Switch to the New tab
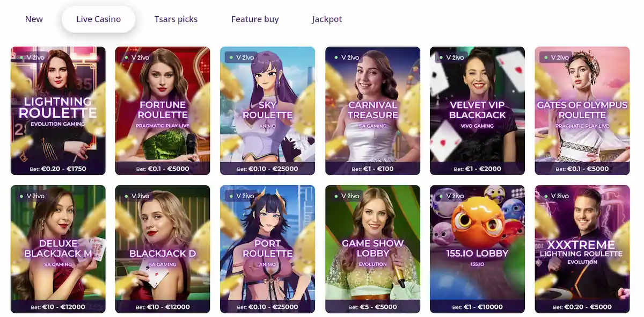The width and height of the screenshot is (644, 317). click(x=34, y=19)
